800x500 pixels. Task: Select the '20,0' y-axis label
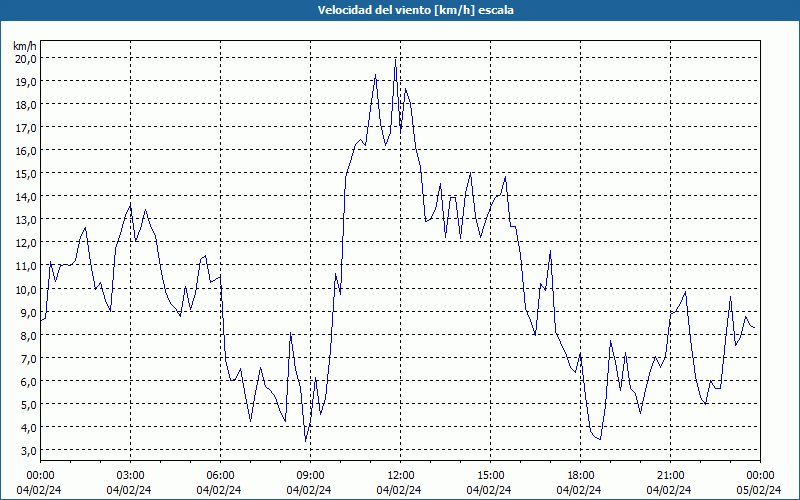click(26, 59)
